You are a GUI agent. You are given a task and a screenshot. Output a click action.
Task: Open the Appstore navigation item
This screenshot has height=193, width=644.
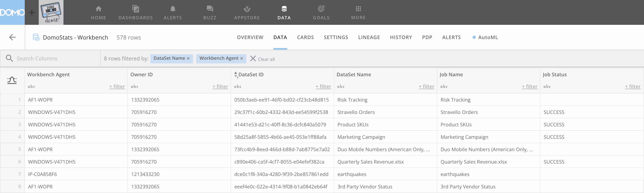[247, 13]
